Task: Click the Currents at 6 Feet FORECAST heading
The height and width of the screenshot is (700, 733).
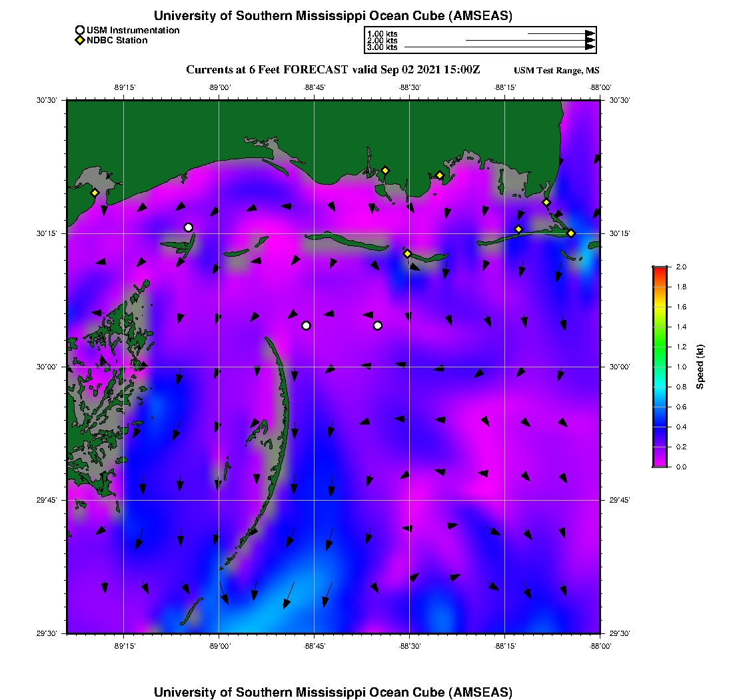Action: tap(333, 70)
